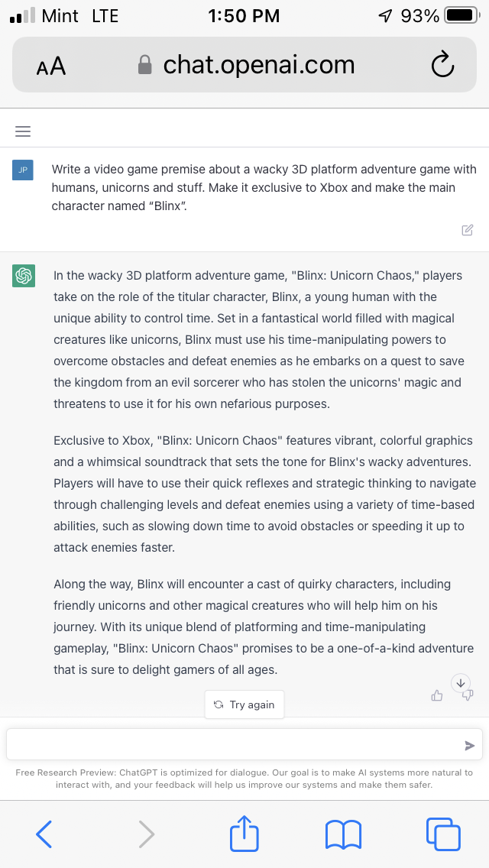Reload the page in Safari

click(442, 65)
